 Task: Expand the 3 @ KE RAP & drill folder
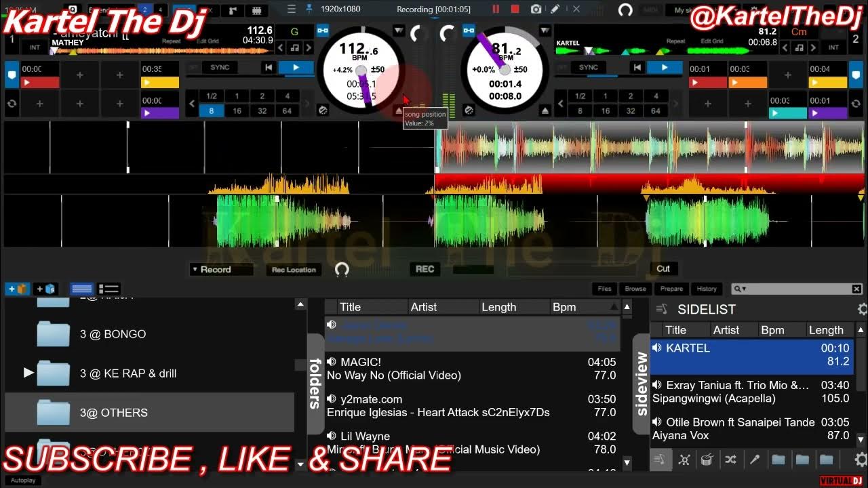tap(28, 373)
